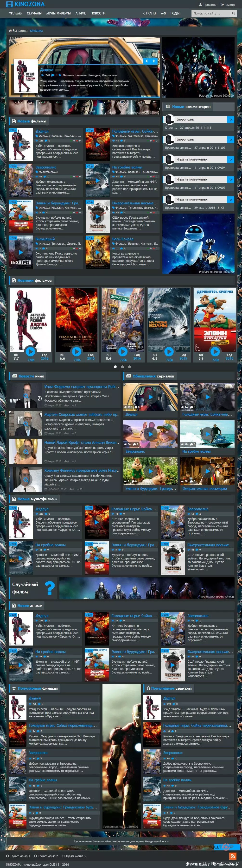The height and width of the screenshot is (868, 242).
Task: Magnifier icon on Мартин Скорсезе news photo
Action: 25,424
